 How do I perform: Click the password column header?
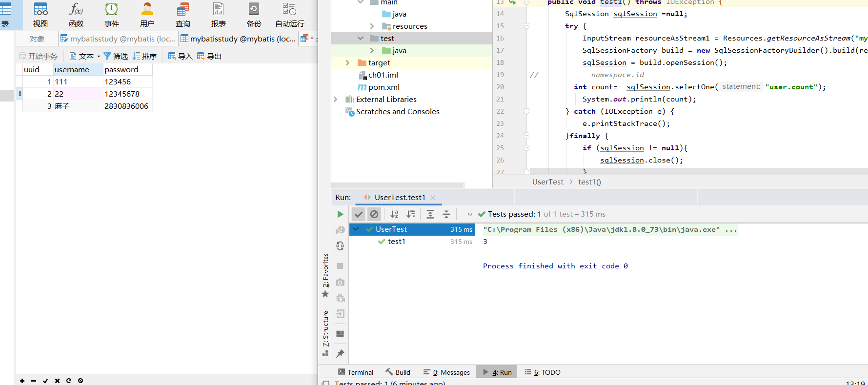[x=128, y=69]
